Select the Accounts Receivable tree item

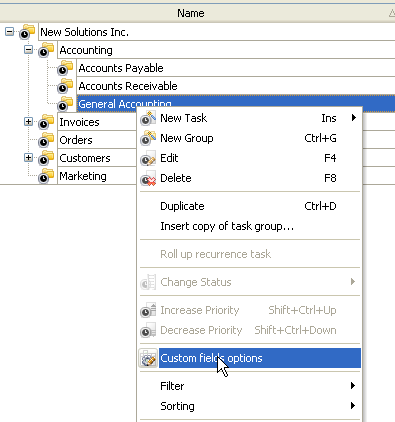[128, 86]
